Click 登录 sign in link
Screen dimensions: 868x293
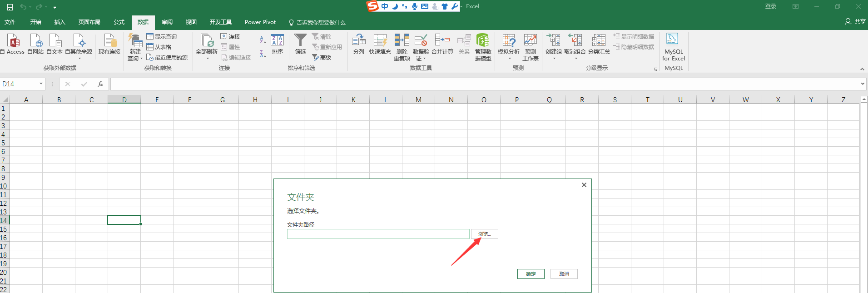[x=771, y=6]
